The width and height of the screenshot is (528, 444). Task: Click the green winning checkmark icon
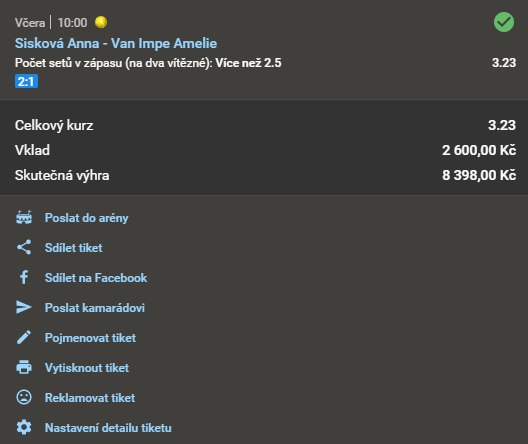[x=504, y=22]
